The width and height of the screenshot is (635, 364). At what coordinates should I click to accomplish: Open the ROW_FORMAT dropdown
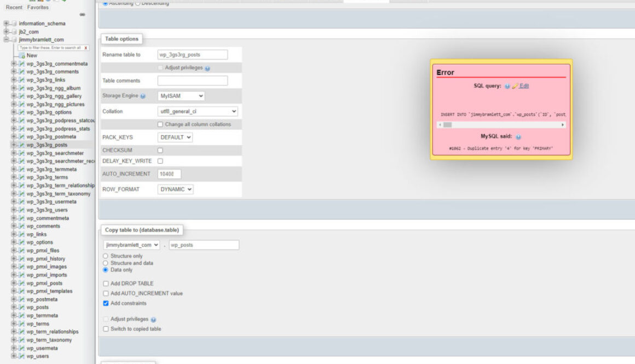175,189
